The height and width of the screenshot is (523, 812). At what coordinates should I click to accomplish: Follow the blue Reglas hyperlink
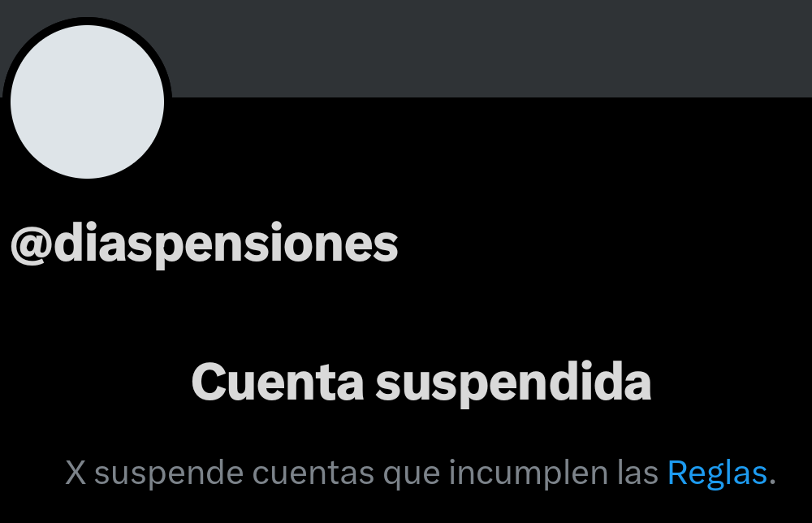click(717, 473)
